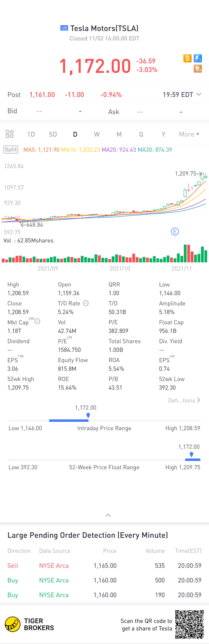This screenshot has height=644, width=209.
Task: Tap the candlestick price chart
Action: (104, 197)
